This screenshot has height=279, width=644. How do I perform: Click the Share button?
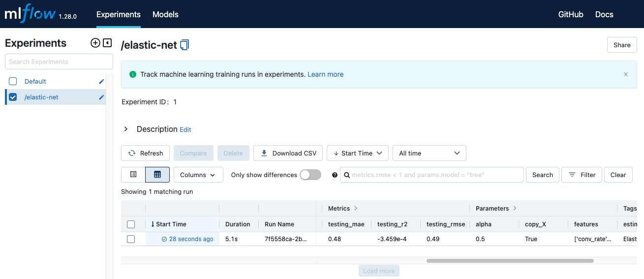(622, 45)
